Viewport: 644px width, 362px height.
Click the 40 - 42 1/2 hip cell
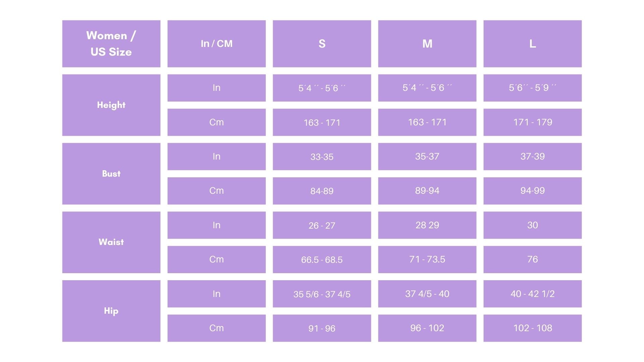coord(532,294)
